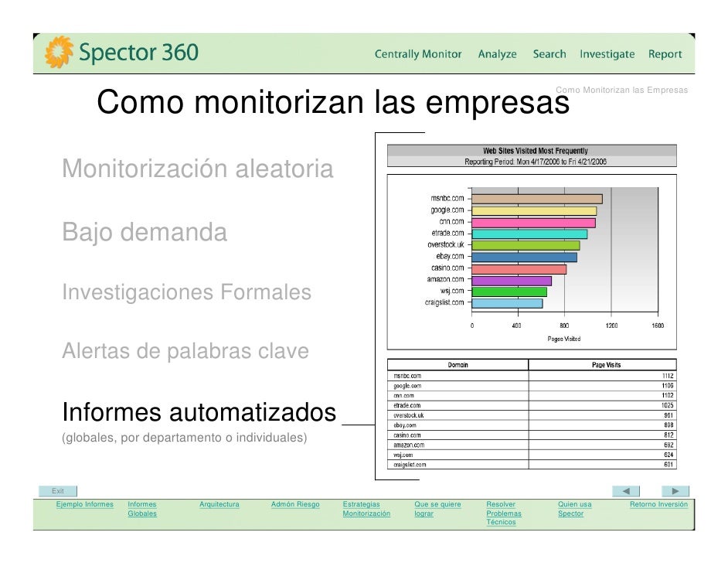Open the Informes Globales link
Viewport: 728px width, 563px height.
pos(142,509)
